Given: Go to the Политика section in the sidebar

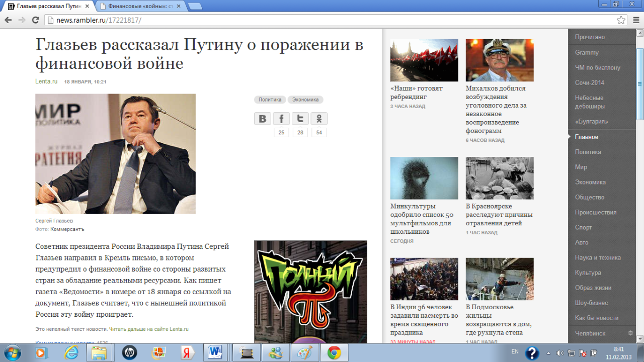Looking at the screenshot, I should click(x=588, y=152).
